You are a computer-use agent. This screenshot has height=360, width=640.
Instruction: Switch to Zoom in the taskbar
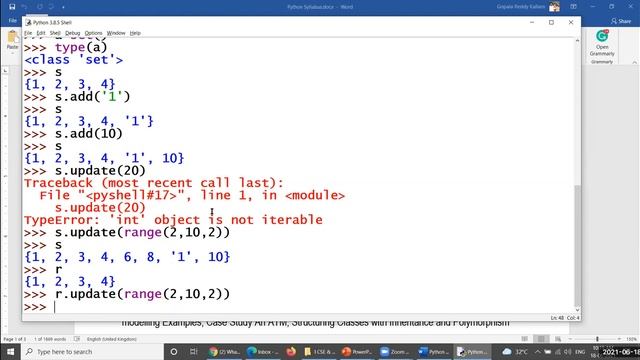click(x=395, y=351)
